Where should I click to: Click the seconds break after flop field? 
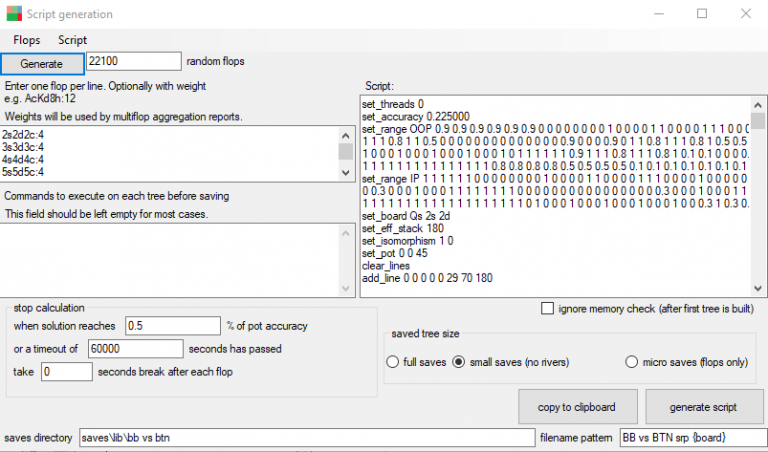coord(66,372)
